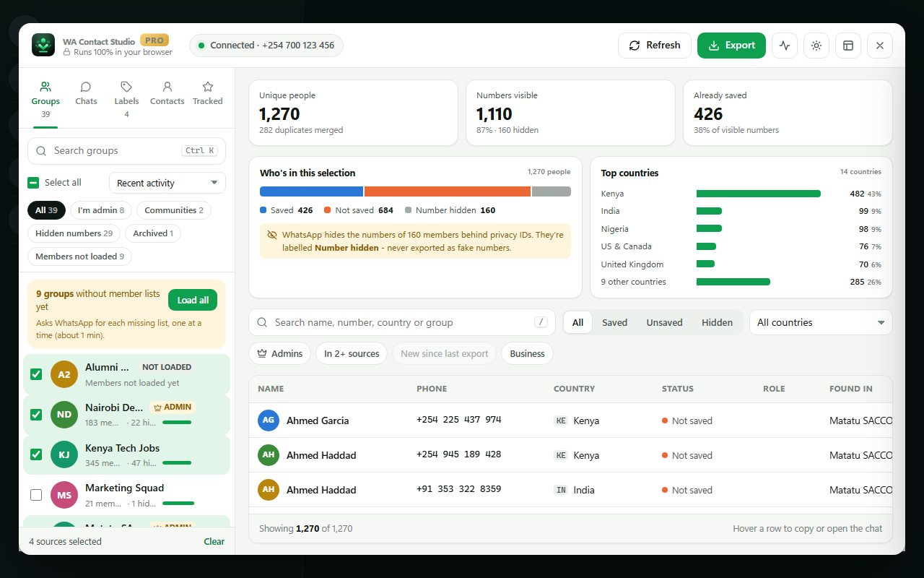This screenshot has height=578, width=924.
Task: Open the Recent activity sort dropdown
Action: click(x=167, y=183)
